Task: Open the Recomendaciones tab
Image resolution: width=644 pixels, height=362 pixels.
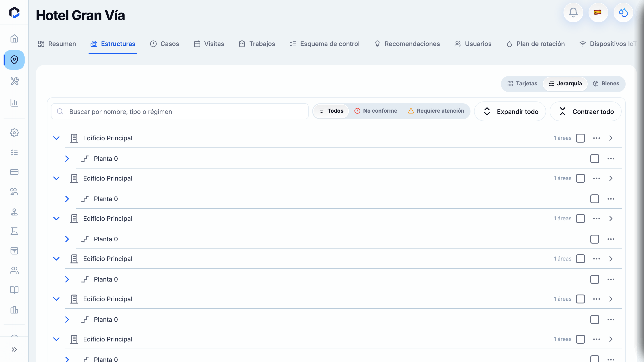Action: point(407,44)
